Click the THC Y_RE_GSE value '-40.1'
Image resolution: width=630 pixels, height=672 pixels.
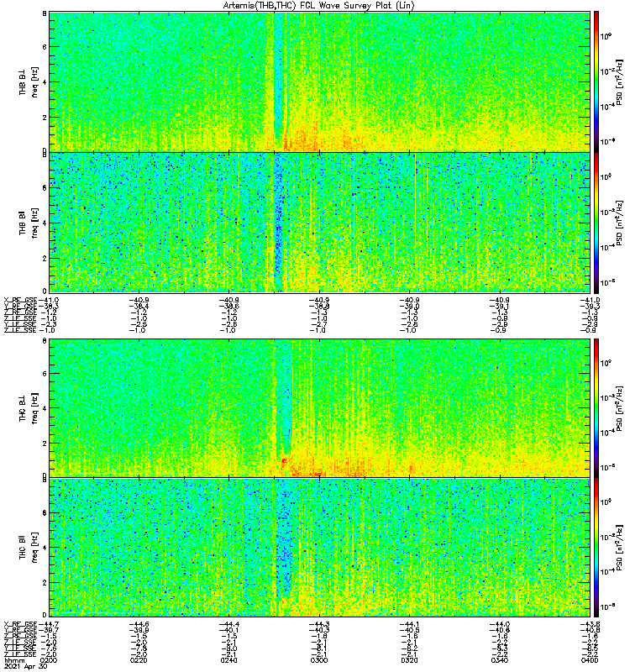(x=228, y=630)
